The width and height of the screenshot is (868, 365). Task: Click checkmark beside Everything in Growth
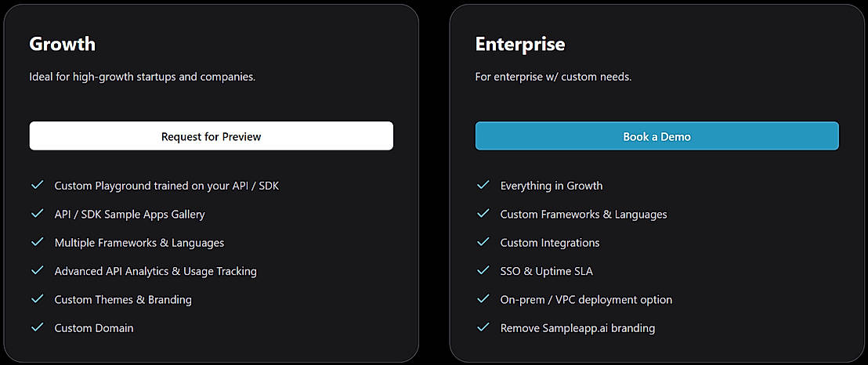483,185
